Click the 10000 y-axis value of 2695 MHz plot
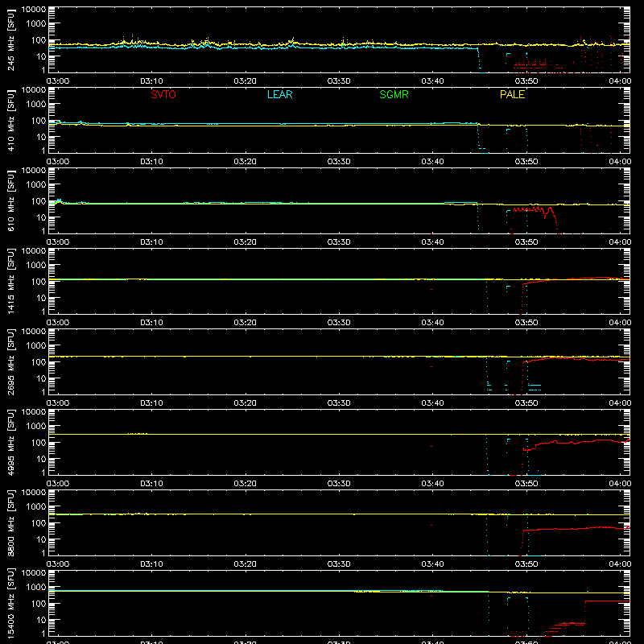 (34, 332)
